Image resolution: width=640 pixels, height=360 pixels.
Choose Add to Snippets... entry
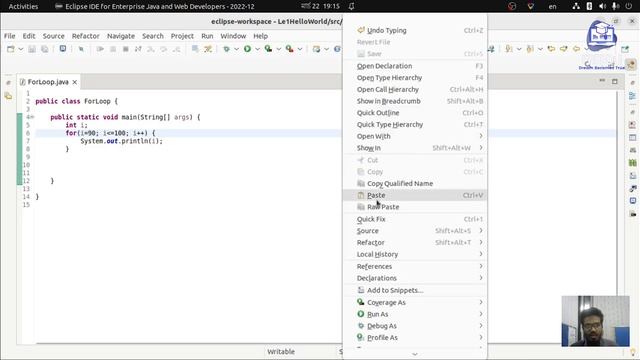(x=415, y=290)
